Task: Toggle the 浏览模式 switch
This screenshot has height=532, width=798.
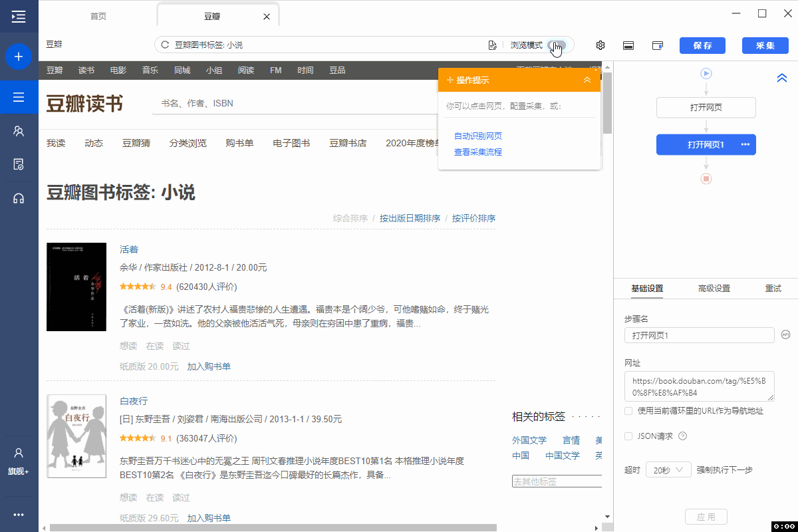Action: (x=557, y=45)
